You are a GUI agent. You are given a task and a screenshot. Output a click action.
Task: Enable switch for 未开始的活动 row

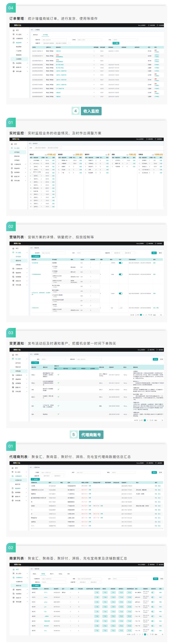coord(121,308)
